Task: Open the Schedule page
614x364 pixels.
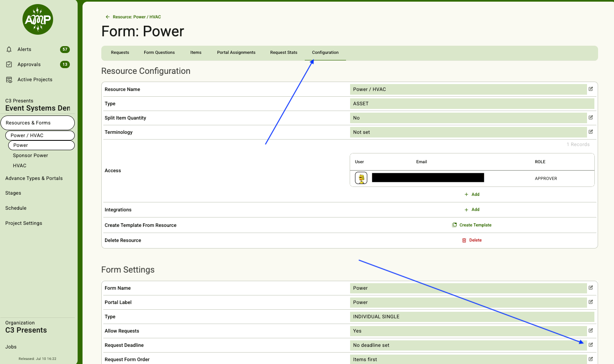Action: tap(16, 208)
